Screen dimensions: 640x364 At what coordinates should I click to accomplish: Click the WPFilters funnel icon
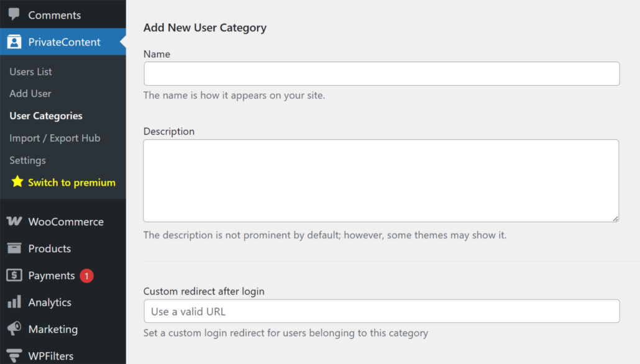click(14, 355)
